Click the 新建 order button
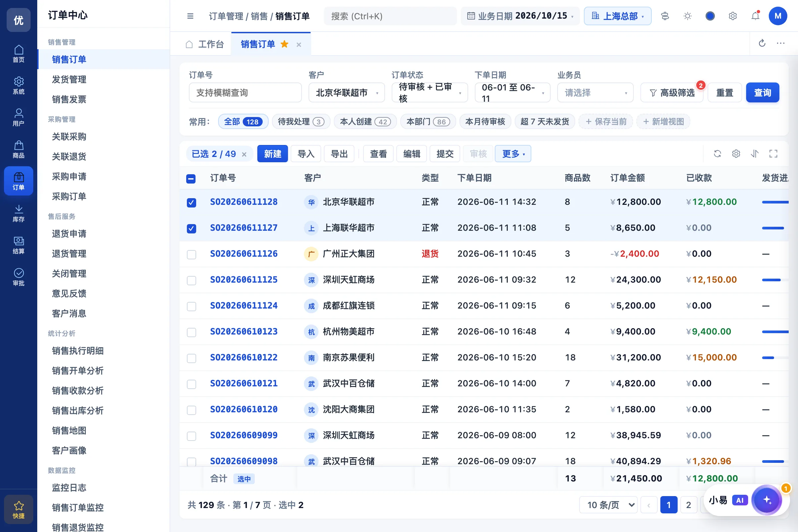The height and width of the screenshot is (532, 798). pyautogui.click(x=272, y=154)
